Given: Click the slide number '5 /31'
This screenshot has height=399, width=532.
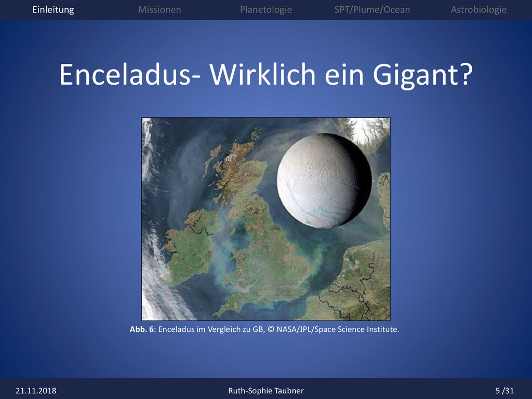Looking at the screenshot, I should point(504,391).
